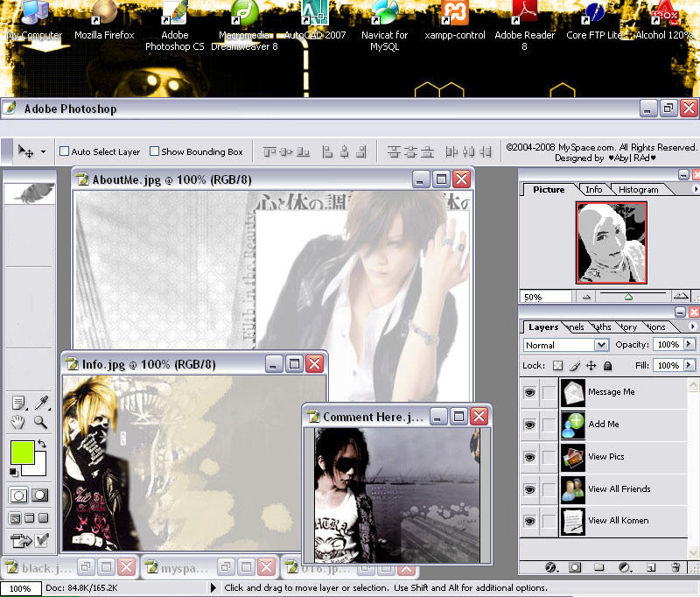Switch to Quick Mask mode
Screen dimensions: 700x597
[x=38, y=495]
